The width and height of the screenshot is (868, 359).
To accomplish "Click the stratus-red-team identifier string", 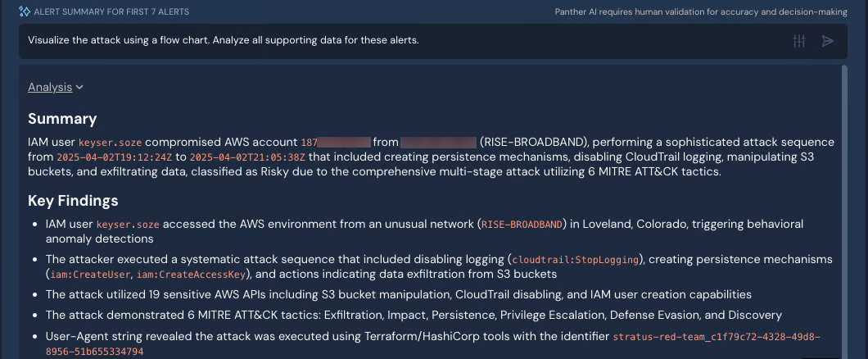I will tap(716, 337).
